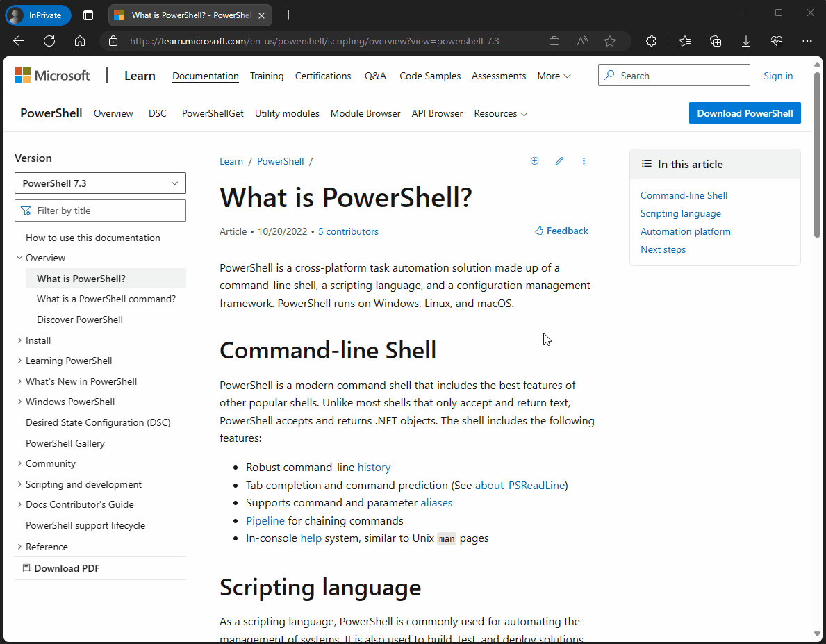The width and height of the screenshot is (826, 644).
Task: Expand the Install tree section
Action: tap(19, 340)
